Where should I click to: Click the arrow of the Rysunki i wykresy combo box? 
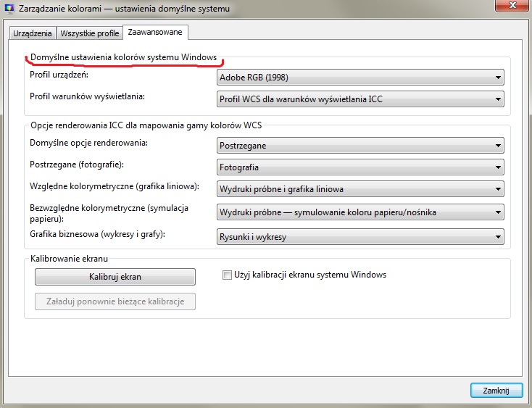(x=498, y=236)
